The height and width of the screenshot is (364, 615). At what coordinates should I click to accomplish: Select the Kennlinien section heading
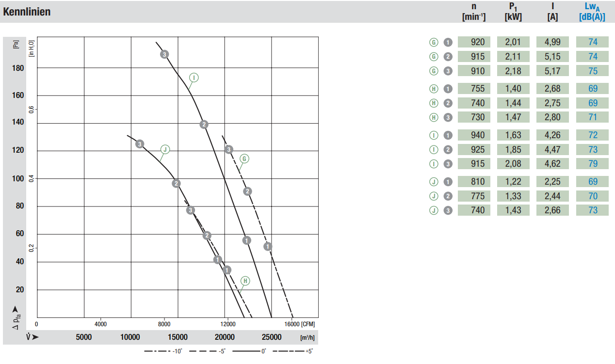point(27,12)
